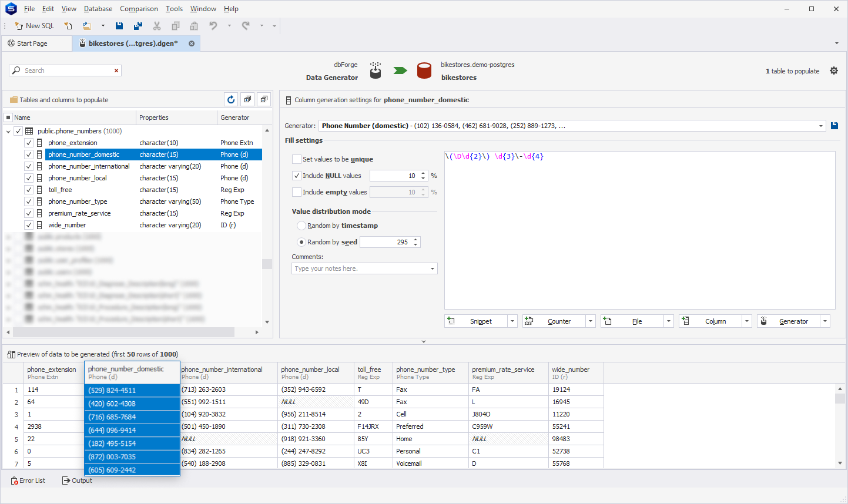The height and width of the screenshot is (504, 848).
Task: Click the seed value field 295
Action: 386,242
